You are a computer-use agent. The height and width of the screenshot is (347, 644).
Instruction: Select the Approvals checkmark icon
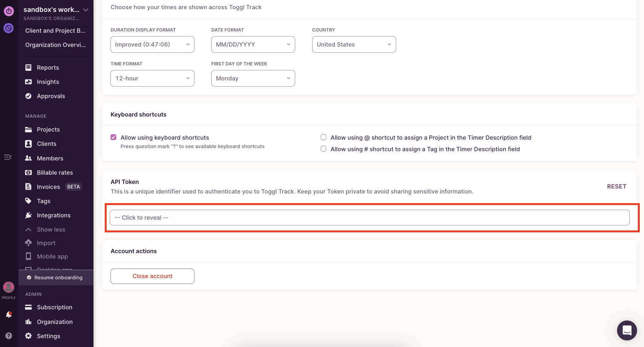click(28, 96)
